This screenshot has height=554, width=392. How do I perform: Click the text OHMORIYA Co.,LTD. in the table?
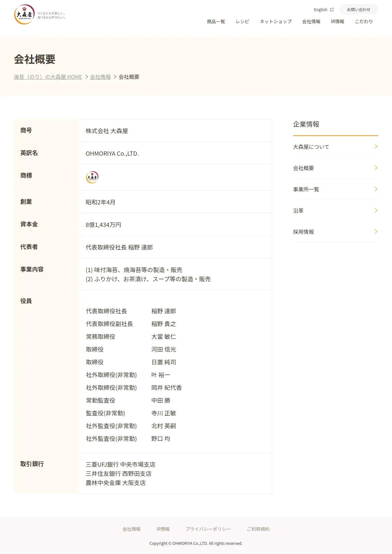click(x=112, y=153)
